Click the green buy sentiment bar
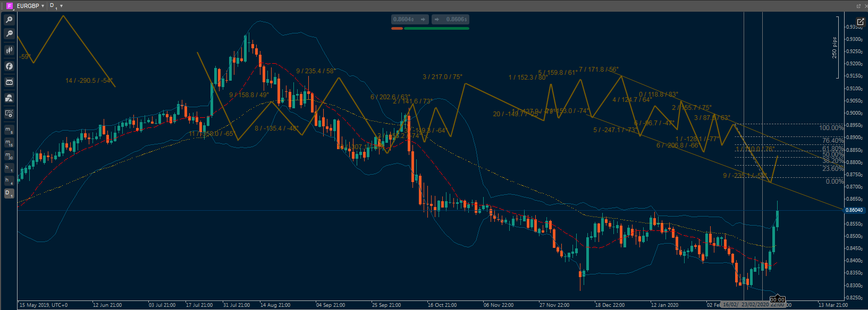868x310 pixels. coord(436,28)
